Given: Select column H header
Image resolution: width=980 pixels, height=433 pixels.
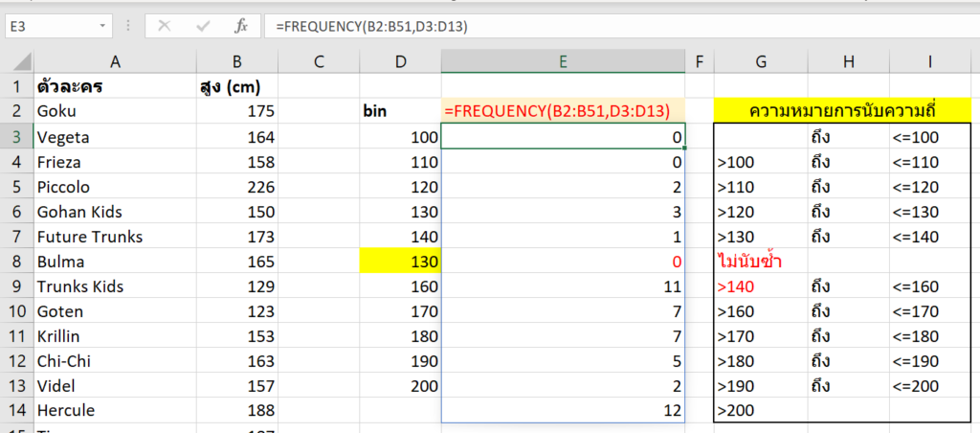Looking at the screenshot, I should 848,61.
